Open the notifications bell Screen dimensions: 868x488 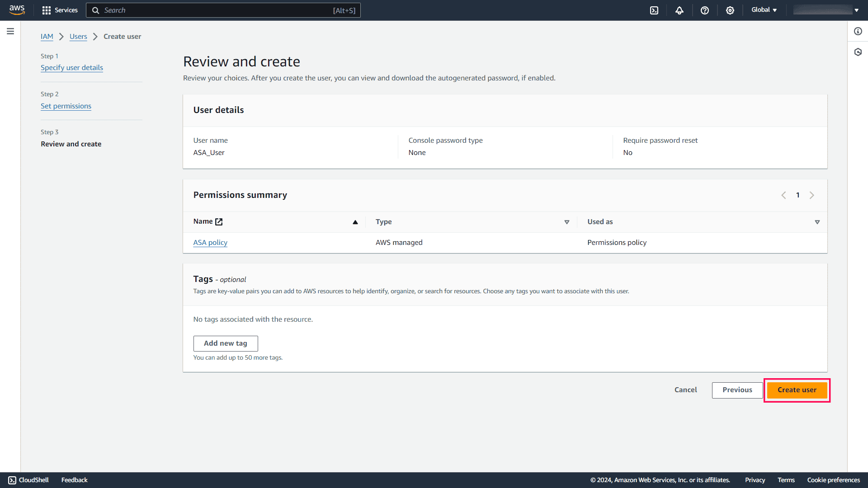679,10
